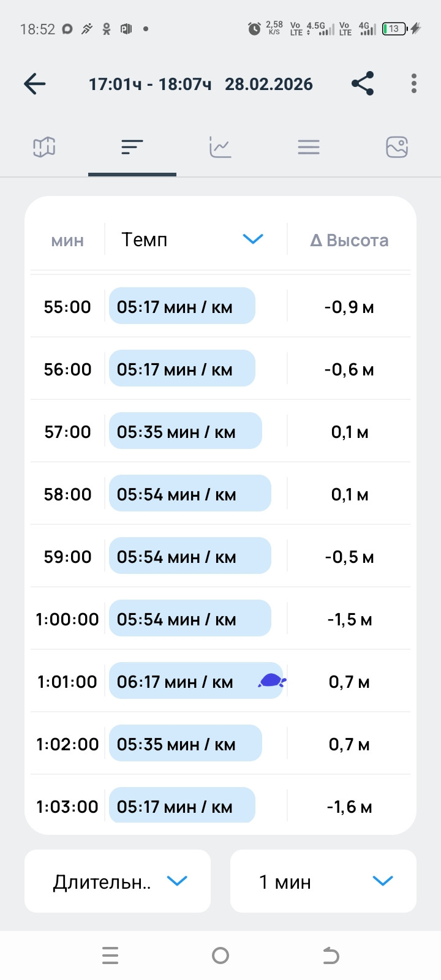This screenshot has width=441, height=980.
Task: Open the three-dot overflow menu
Action: point(414,83)
